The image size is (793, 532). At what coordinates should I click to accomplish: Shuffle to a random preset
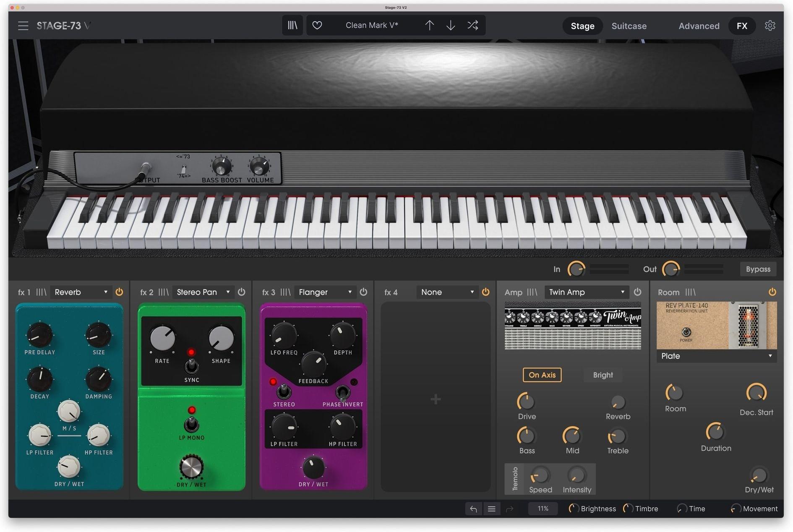point(472,25)
